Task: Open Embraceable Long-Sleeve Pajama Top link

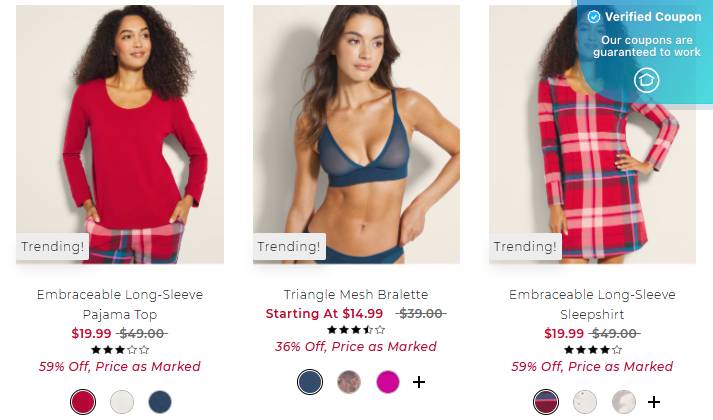Action: click(x=120, y=305)
